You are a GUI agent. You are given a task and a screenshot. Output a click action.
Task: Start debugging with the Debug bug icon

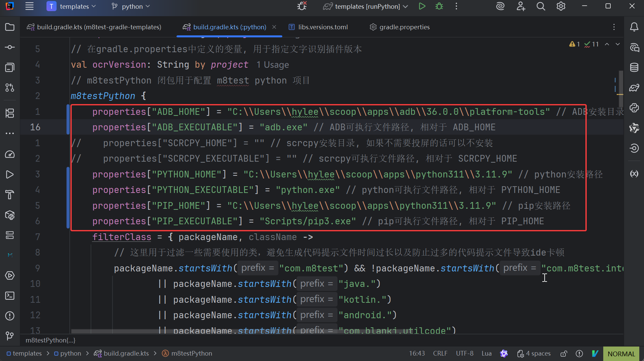[x=439, y=6]
